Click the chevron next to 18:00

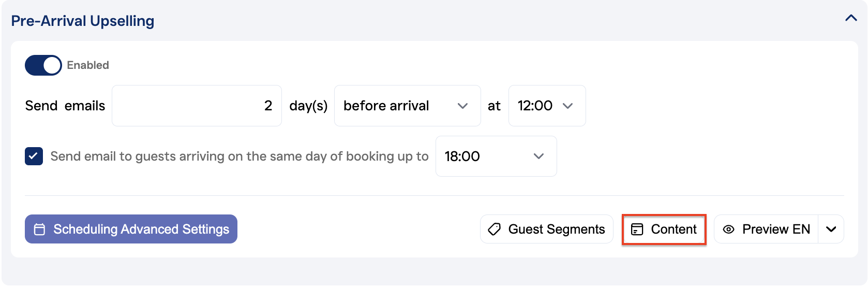tap(538, 156)
